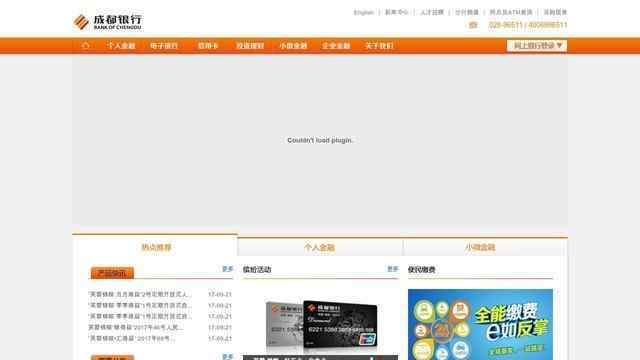The width and height of the screenshot is (640, 360).
Task: Open 个人金融 in the orange navigation bar
Action: [x=121, y=46]
